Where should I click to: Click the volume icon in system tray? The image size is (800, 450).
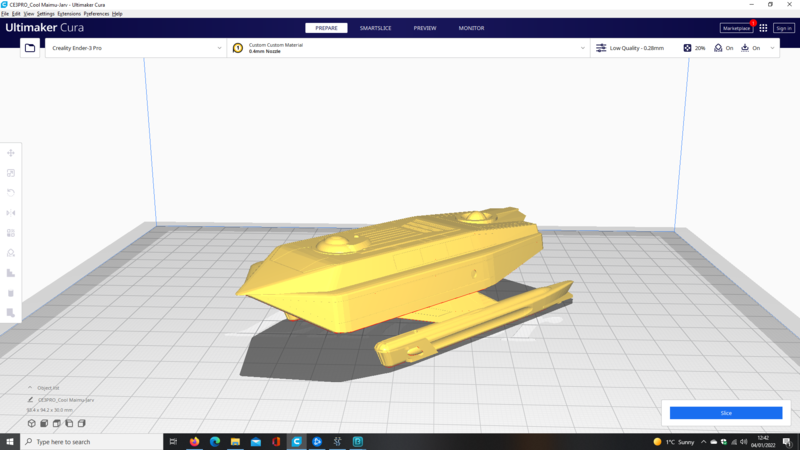click(743, 442)
